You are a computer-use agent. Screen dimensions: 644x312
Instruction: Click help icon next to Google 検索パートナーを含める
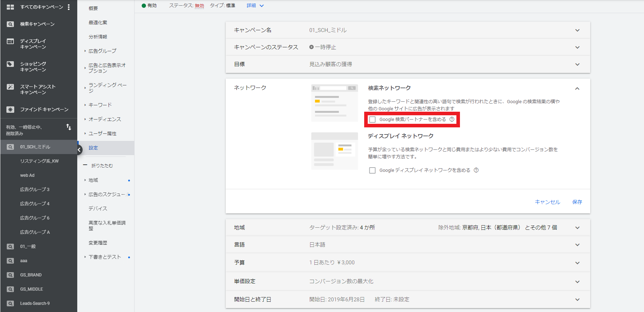pos(452,120)
